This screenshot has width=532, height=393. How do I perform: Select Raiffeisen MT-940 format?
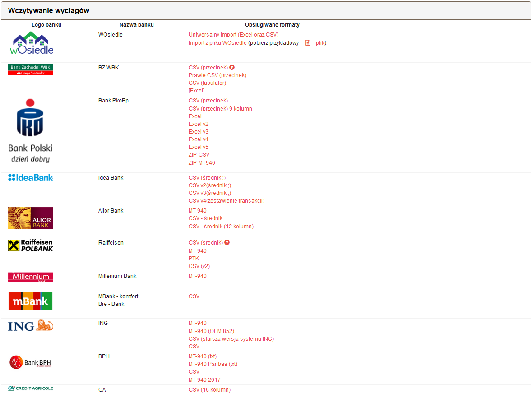(198, 251)
